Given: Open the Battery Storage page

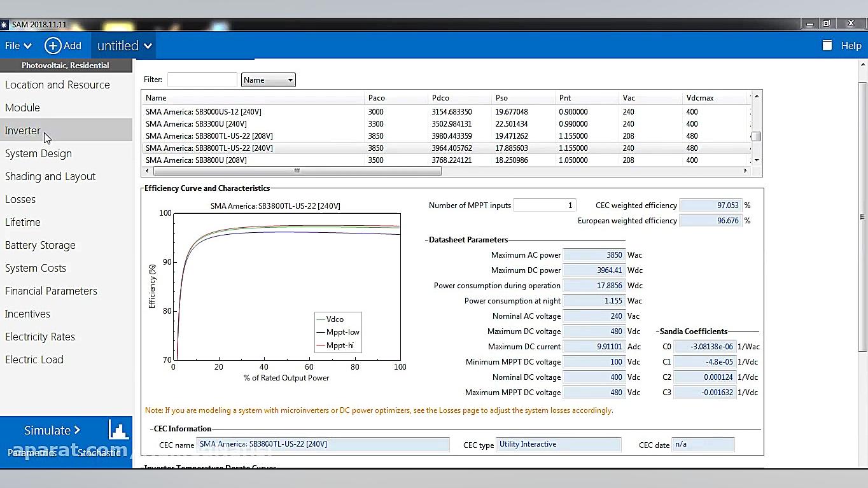Looking at the screenshot, I should click(66, 245).
